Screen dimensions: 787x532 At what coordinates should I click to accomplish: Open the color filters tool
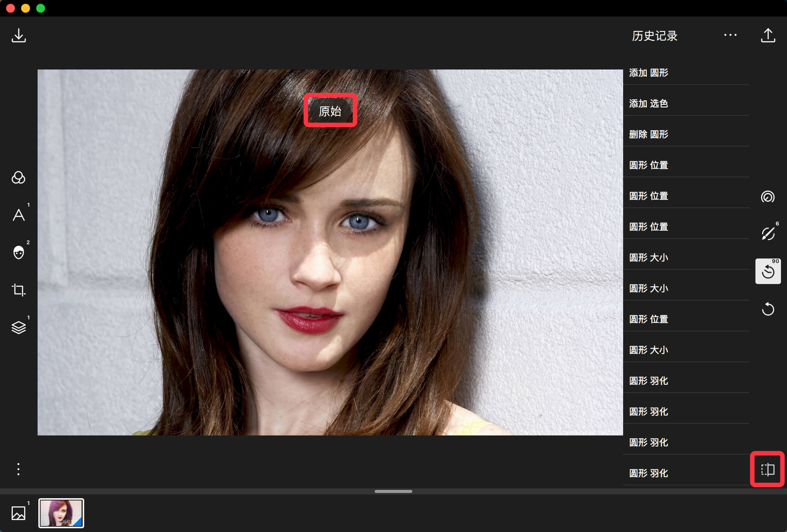pyautogui.click(x=18, y=177)
